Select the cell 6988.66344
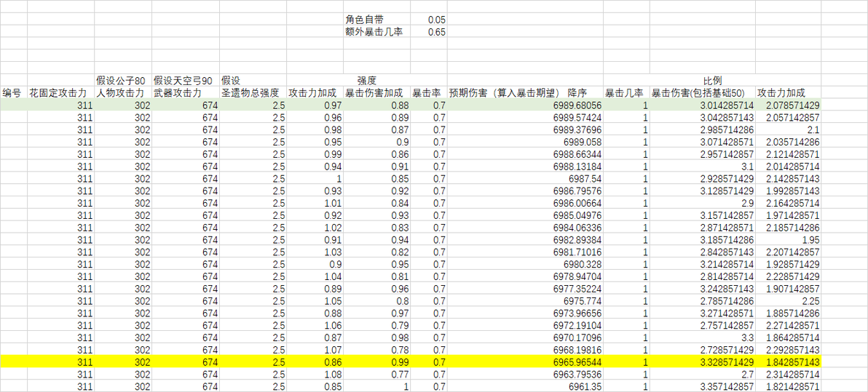 click(x=525, y=153)
